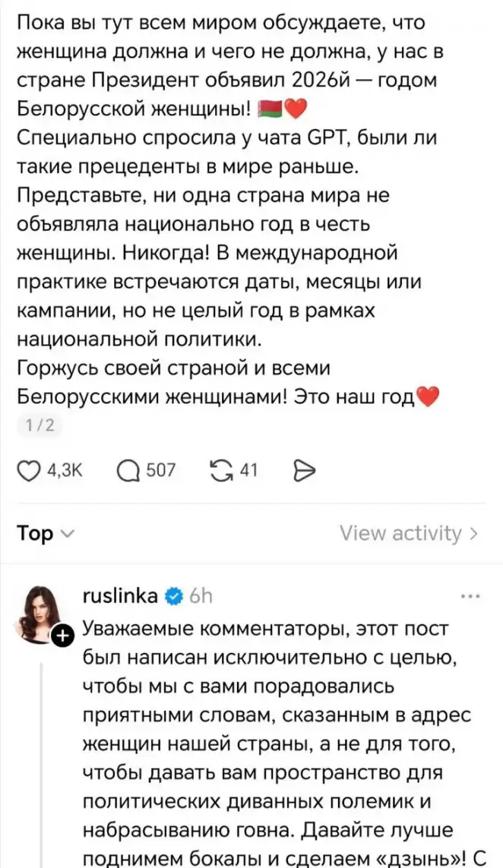This screenshot has height=868, width=503.
Task: Click the red heart after 'Это наш год'
Action: tap(429, 397)
